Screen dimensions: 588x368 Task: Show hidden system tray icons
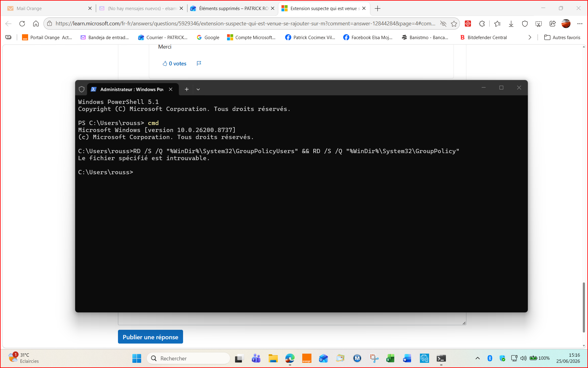(478, 358)
